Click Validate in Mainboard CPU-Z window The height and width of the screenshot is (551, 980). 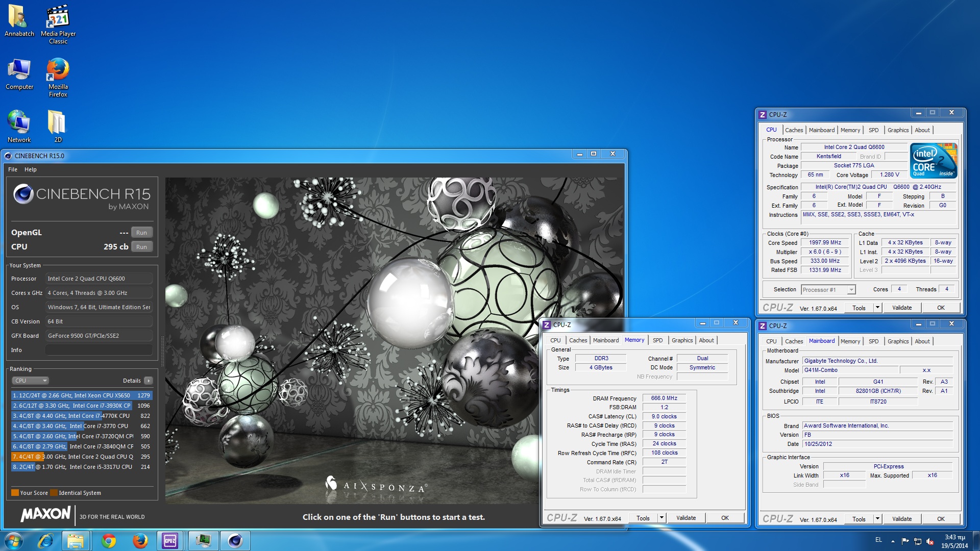tap(902, 519)
